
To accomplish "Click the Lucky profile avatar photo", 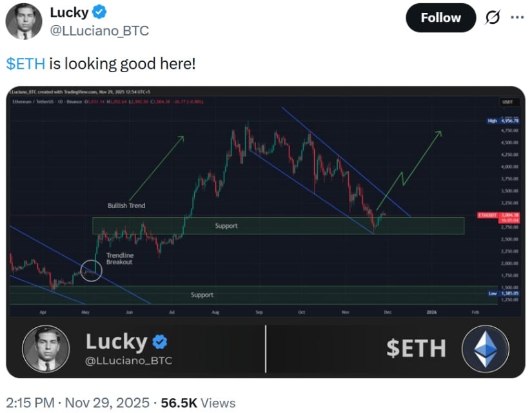I will (x=24, y=21).
